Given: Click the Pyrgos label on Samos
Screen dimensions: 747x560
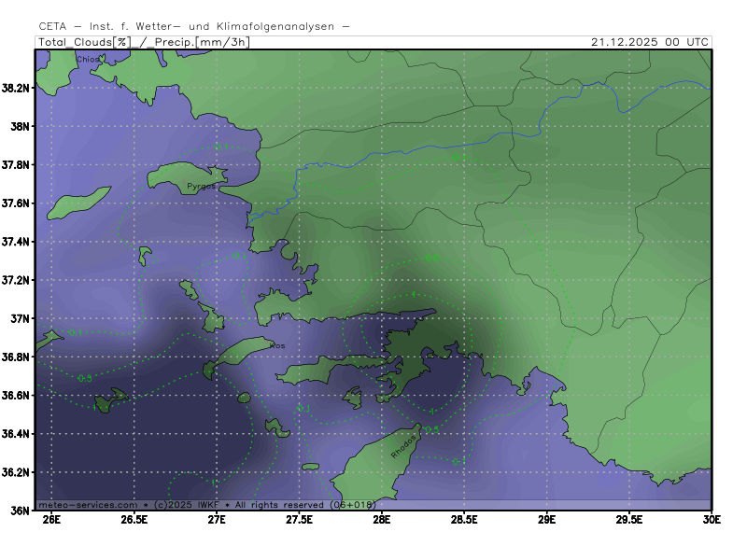Looking at the screenshot, I should click(201, 187).
